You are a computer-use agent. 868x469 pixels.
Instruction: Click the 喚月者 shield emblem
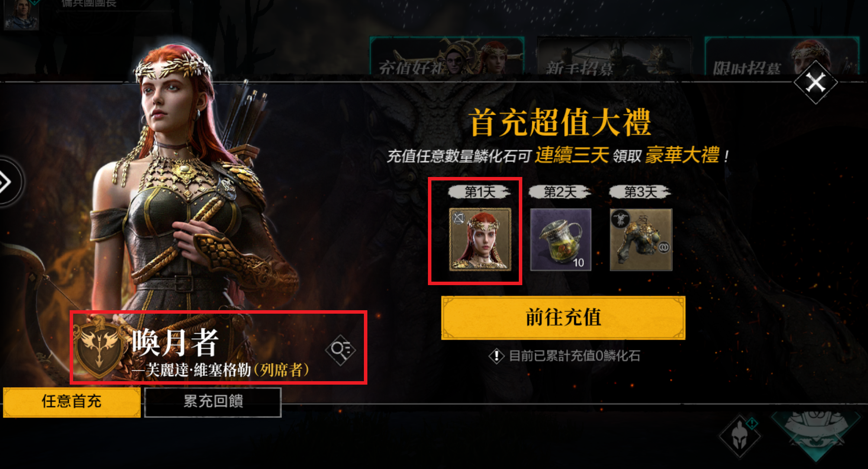coord(100,347)
